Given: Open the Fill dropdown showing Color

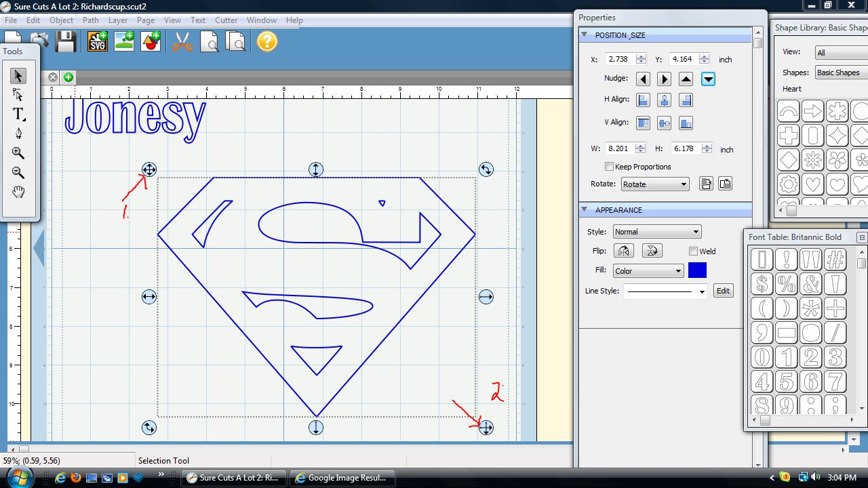Looking at the screenshot, I should coord(648,271).
